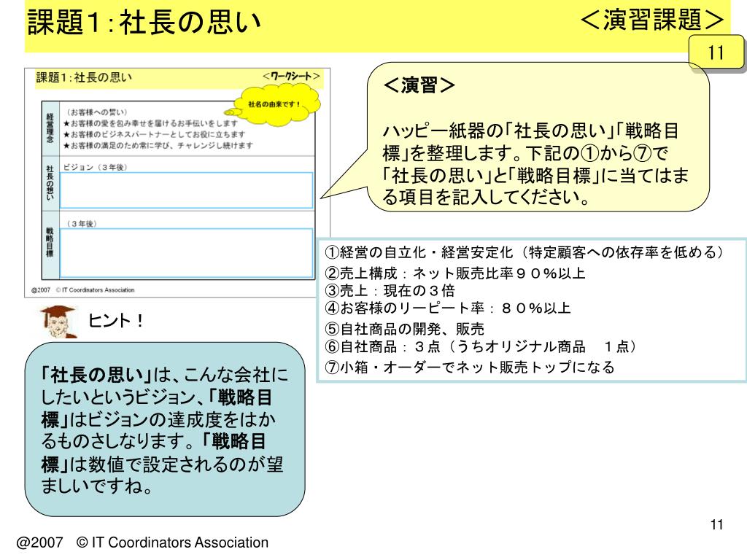Click the bottom-right page number 11
This screenshot has height=560, width=747.
click(x=716, y=525)
